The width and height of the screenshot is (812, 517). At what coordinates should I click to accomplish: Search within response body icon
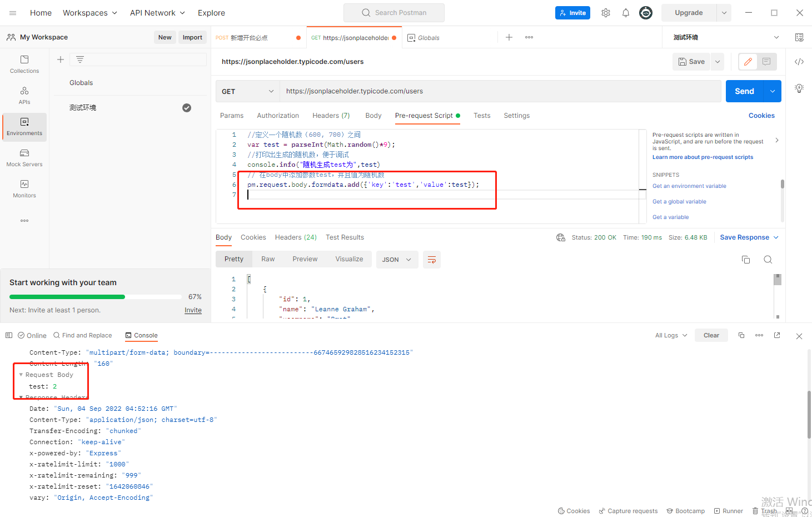point(768,260)
